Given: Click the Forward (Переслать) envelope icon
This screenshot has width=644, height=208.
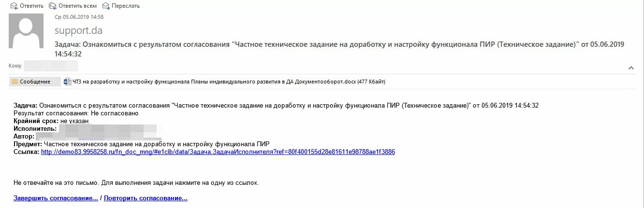Looking at the screenshot, I should [x=104, y=6].
